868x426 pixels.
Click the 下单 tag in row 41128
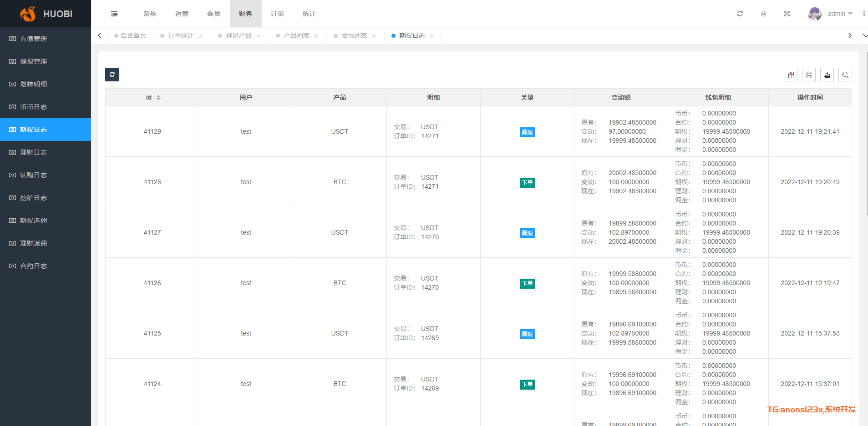[527, 183]
